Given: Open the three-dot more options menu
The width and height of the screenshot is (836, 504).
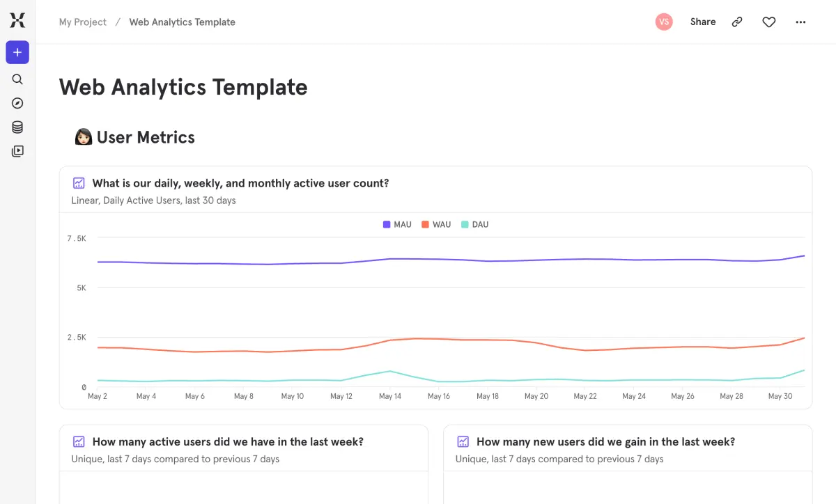Looking at the screenshot, I should tap(800, 22).
